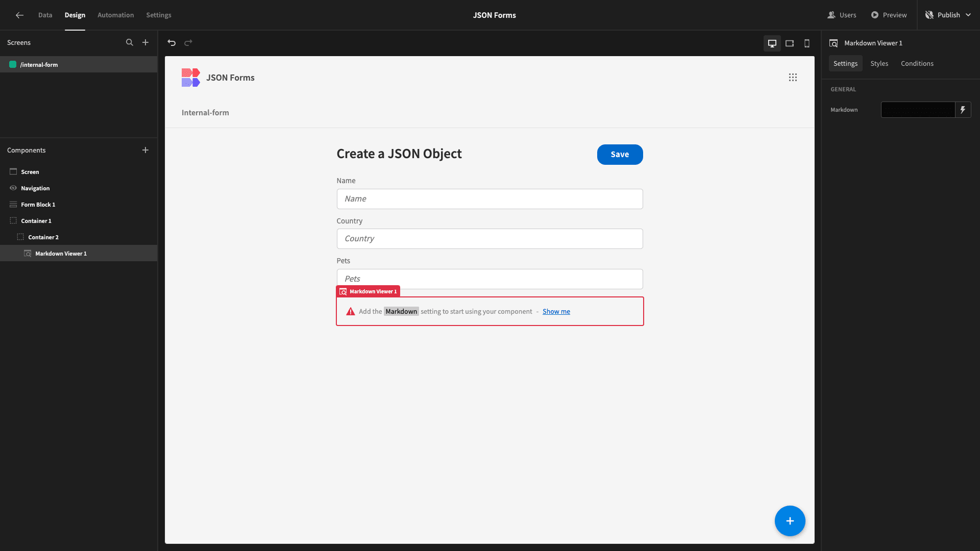The image size is (980, 551).
Task: Click the JSON Forms logo
Action: pos(190,78)
